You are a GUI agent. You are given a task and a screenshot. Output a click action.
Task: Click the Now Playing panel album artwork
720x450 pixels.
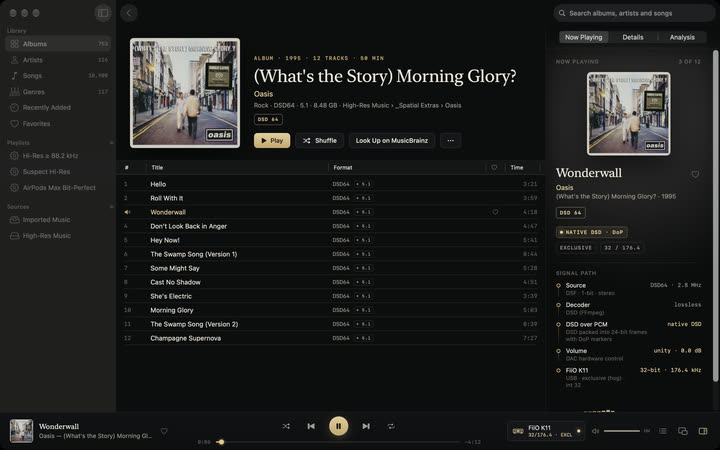pos(629,113)
